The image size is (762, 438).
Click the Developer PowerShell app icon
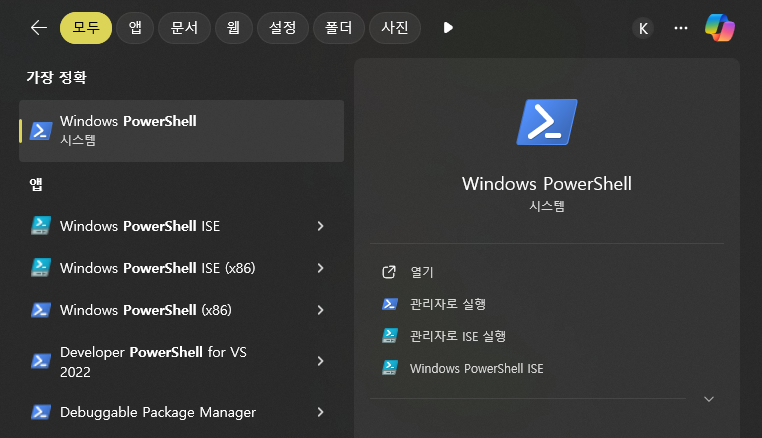click(41, 361)
